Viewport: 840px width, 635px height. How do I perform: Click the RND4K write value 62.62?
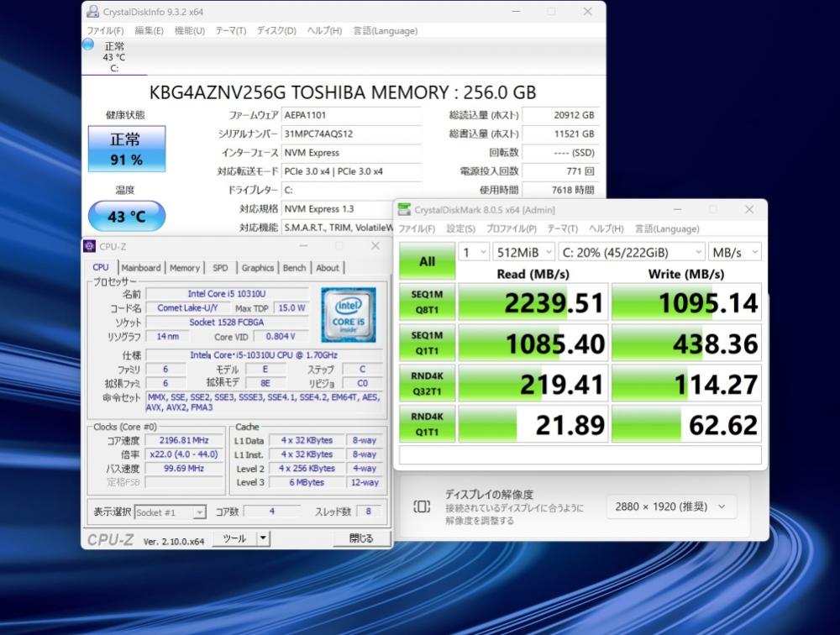pyautogui.click(x=686, y=424)
